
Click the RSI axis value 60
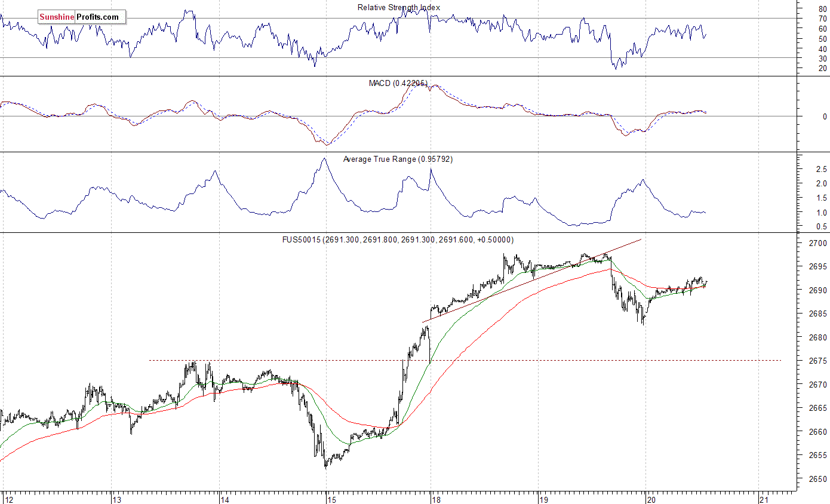[823, 29]
